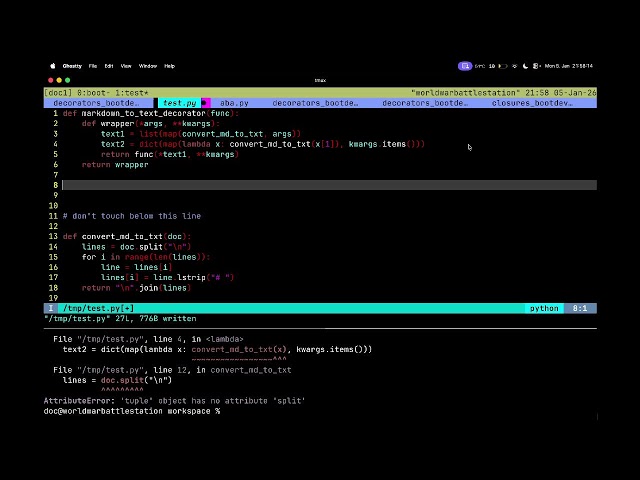Place cursor on "def wrapper(*args, **kwargs):" line
The height and width of the screenshot is (480, 640).
click(151, 124)
